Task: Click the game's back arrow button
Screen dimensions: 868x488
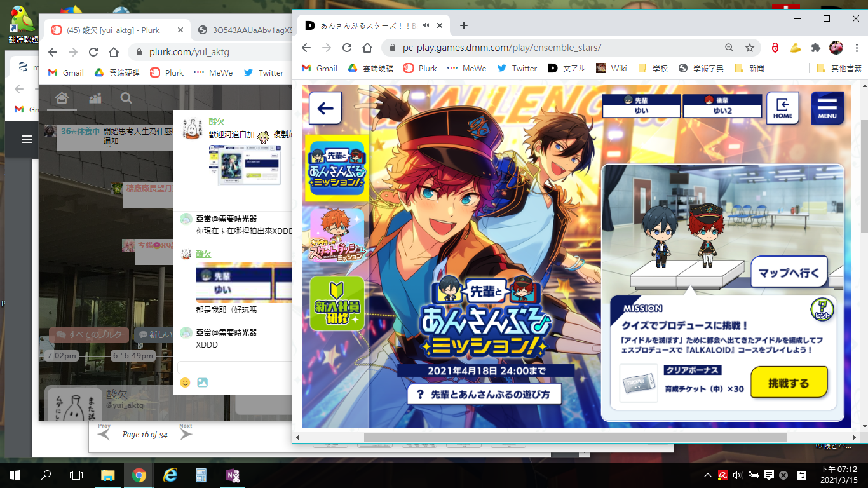Action: [x=325, y=108]
